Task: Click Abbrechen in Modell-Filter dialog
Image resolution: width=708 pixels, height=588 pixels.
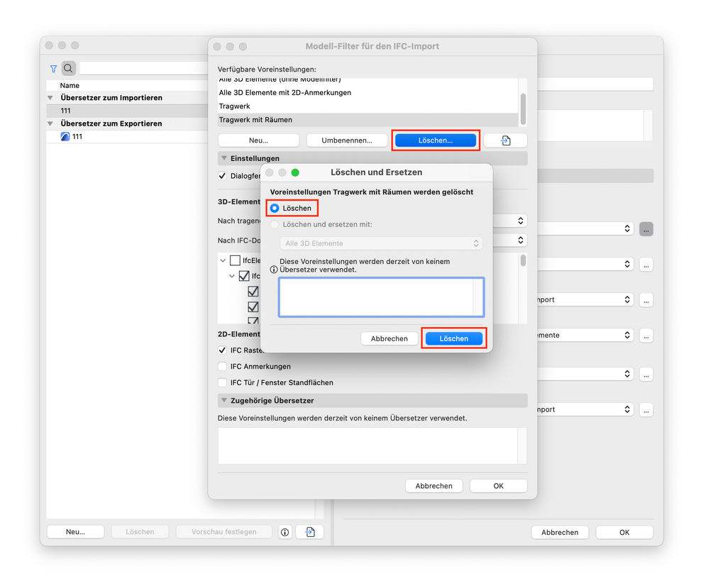Action: [x=434, y=486]
